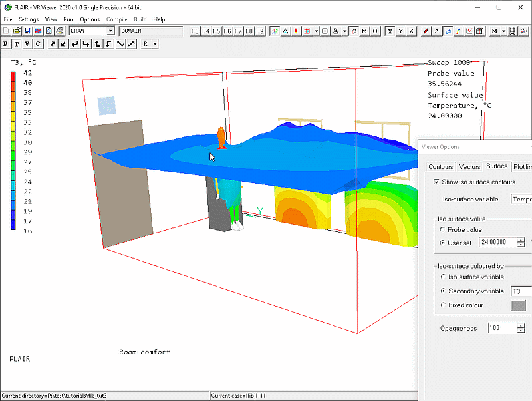Open the CHAM dropdown list

click(x=110, y=31)
